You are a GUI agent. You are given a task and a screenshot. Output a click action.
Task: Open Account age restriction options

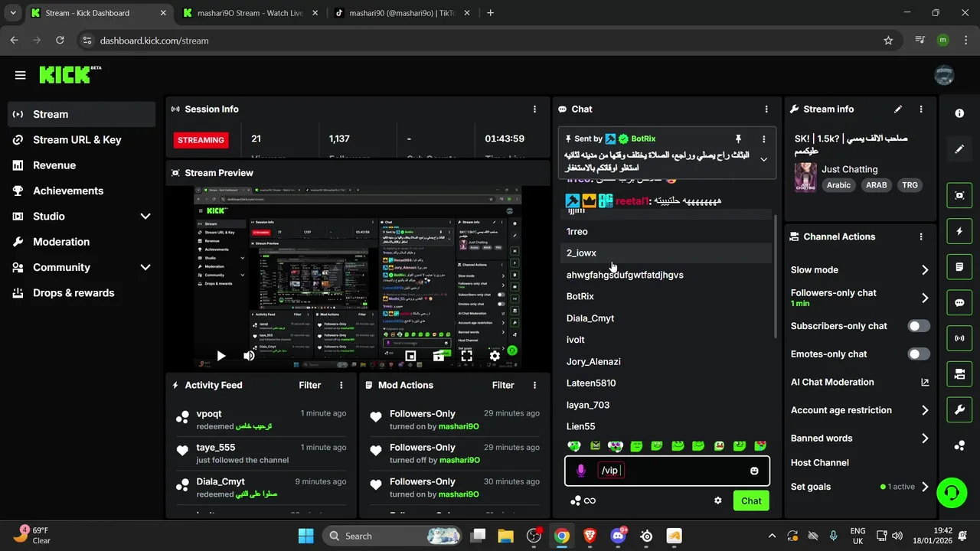[925, 410]
